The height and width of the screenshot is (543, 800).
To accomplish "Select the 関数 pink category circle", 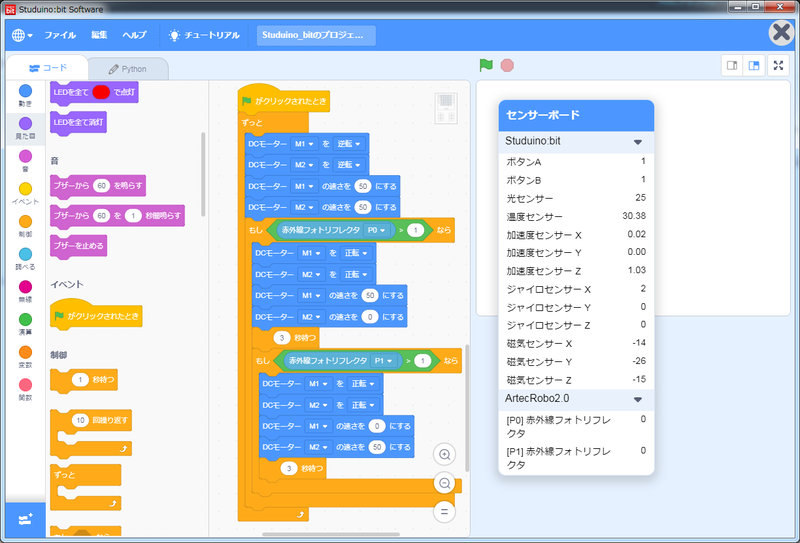I will pyautogui.click(x=25, y=385).
